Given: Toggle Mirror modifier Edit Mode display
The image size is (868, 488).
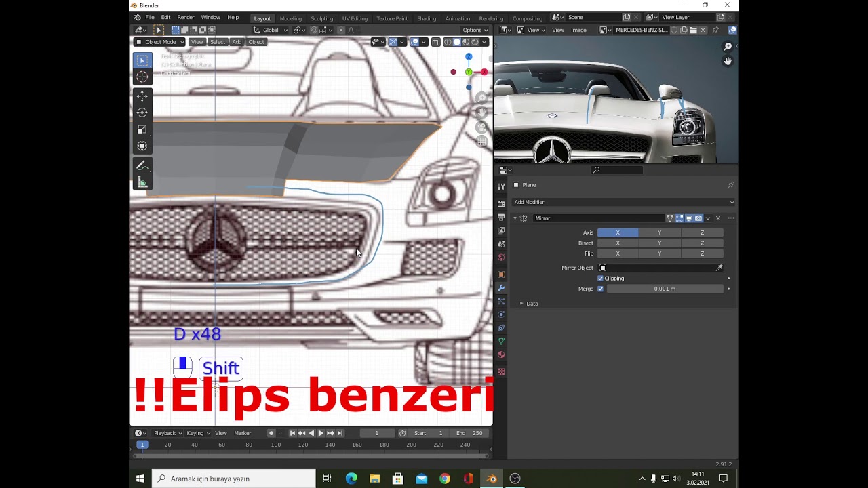Looking at the screenshot, I should pyautogui.click(x=679, y=218).
